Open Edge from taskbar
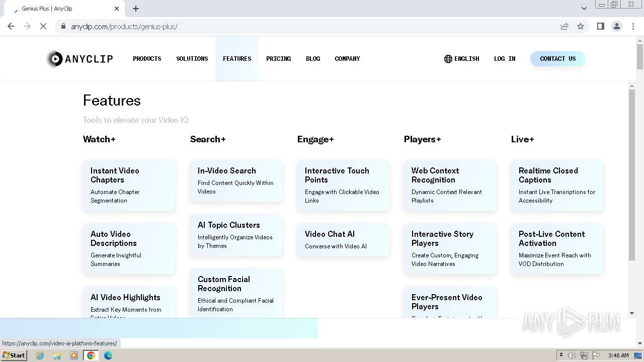This screenshot has width=644, height=362. (x=108, y=355)
